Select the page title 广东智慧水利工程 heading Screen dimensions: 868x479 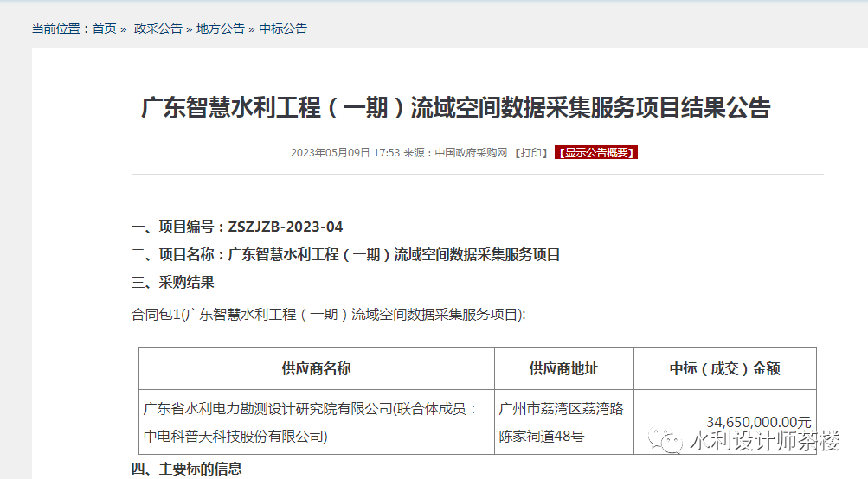click(455, 107)
